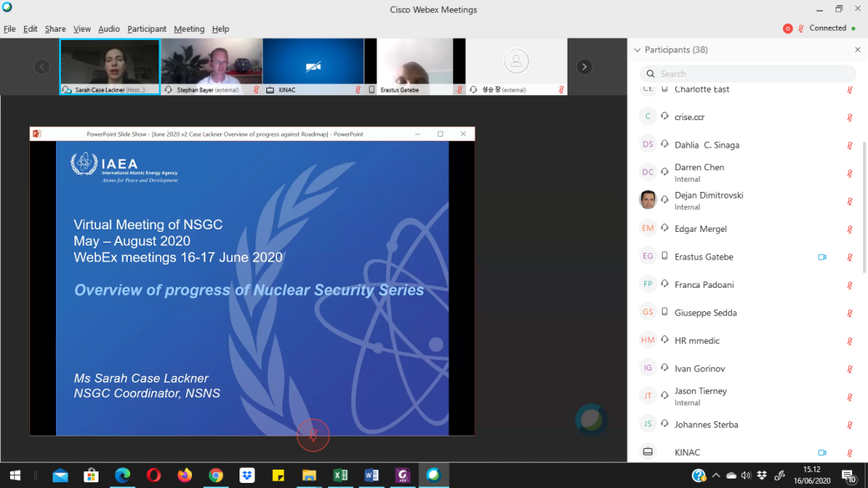Click the red recording indicator icon
The width and height of the screenshot is (868, 488).
click(787, 28)
